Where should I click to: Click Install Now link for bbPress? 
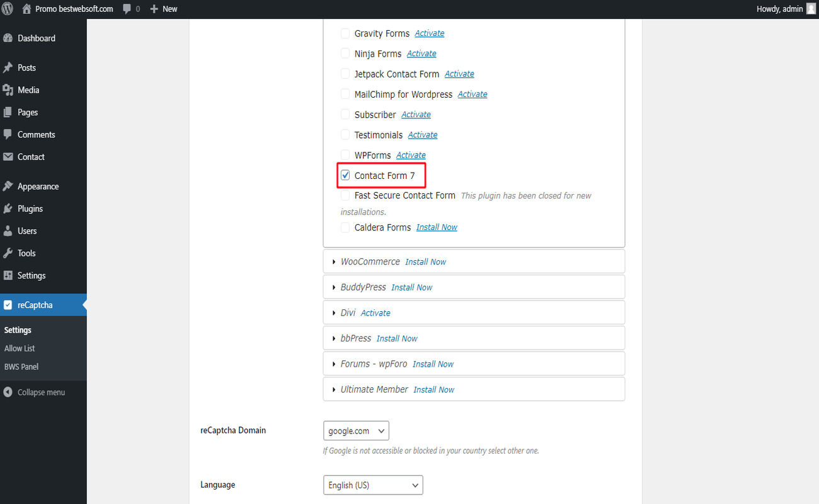(x=397, y=338)
